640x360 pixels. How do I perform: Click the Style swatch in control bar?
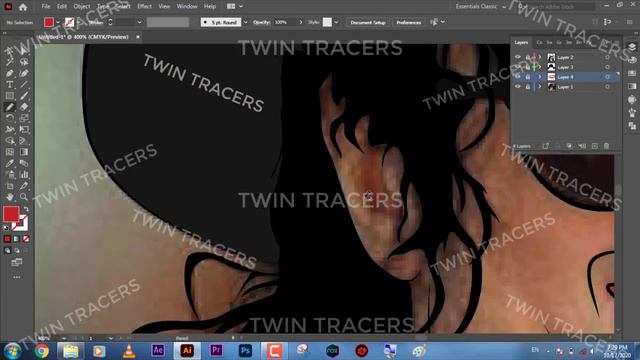click(327, 22)
